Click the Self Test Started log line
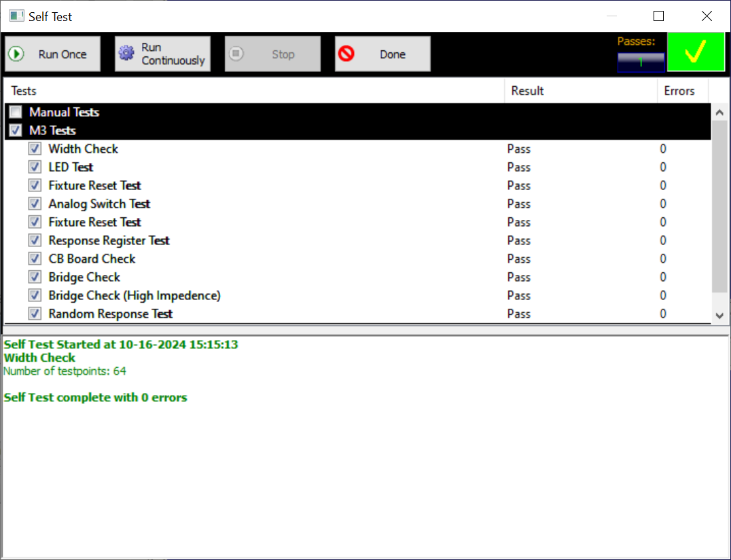This screenshot has height=560, width=731. point(121,344)
